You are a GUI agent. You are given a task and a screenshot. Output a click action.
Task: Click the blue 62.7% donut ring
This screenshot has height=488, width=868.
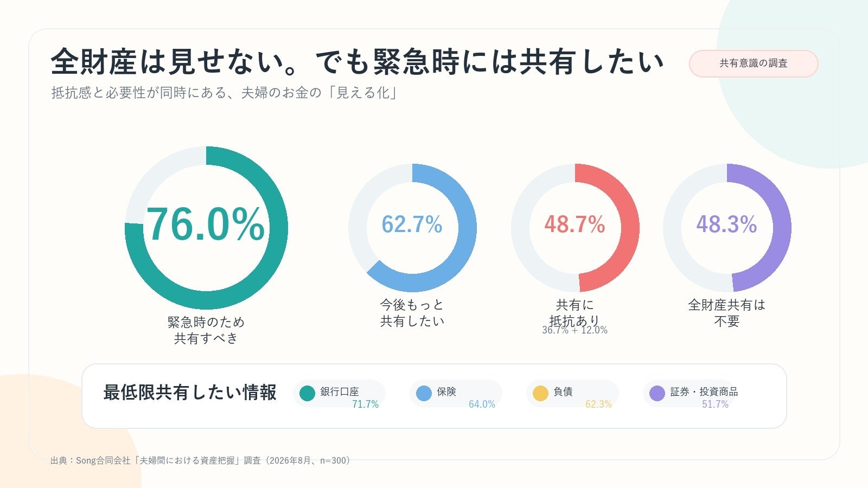(x=412, y=228)
